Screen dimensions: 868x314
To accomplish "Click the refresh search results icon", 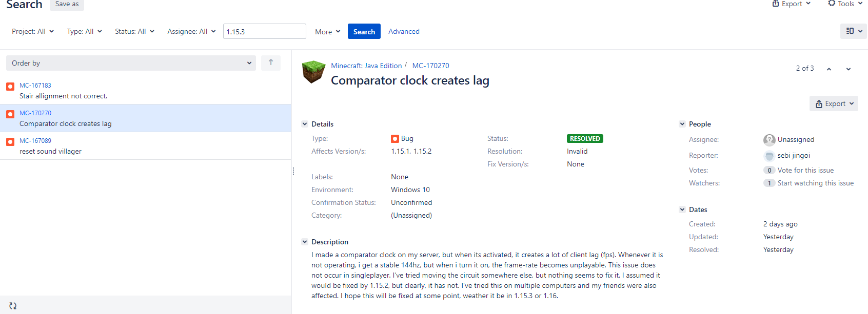I will click(13, 306).
